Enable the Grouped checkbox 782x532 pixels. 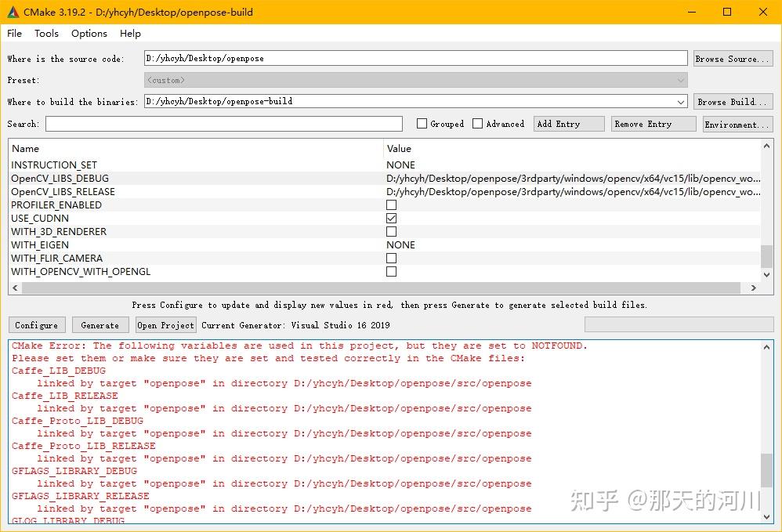tap(422, 124)
